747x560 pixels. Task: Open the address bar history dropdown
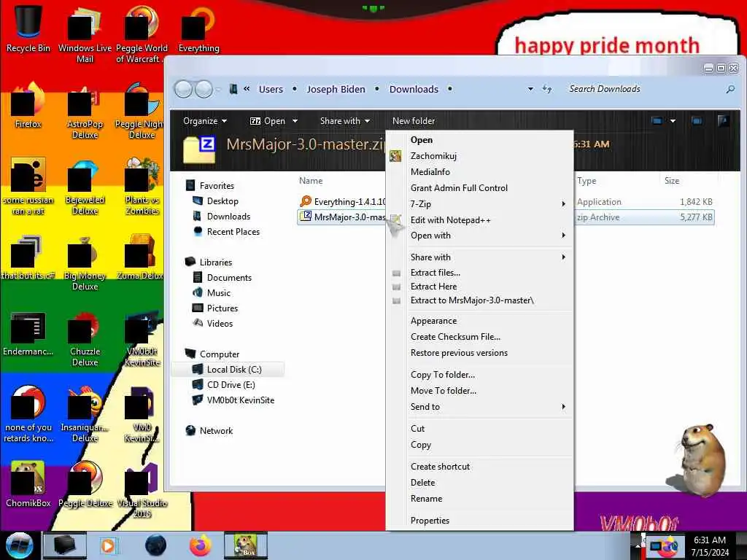pyautogui.click(x=530, y=89)
